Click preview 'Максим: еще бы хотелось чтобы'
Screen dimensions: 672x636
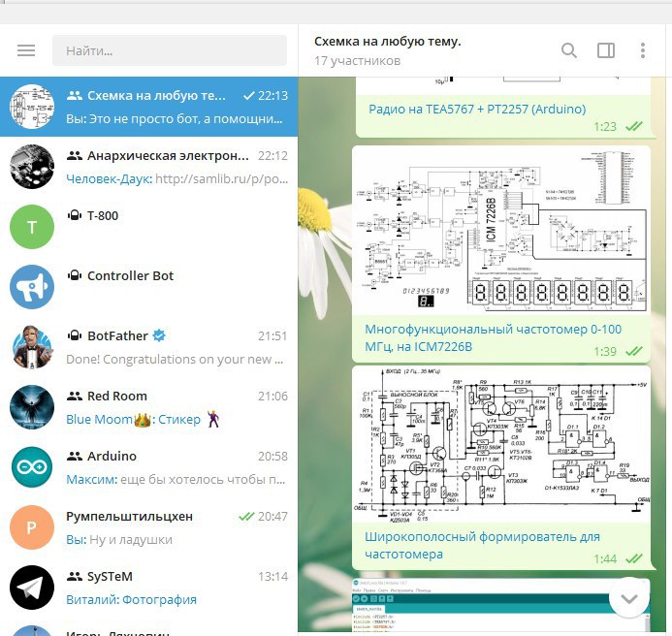pos(176,479)
